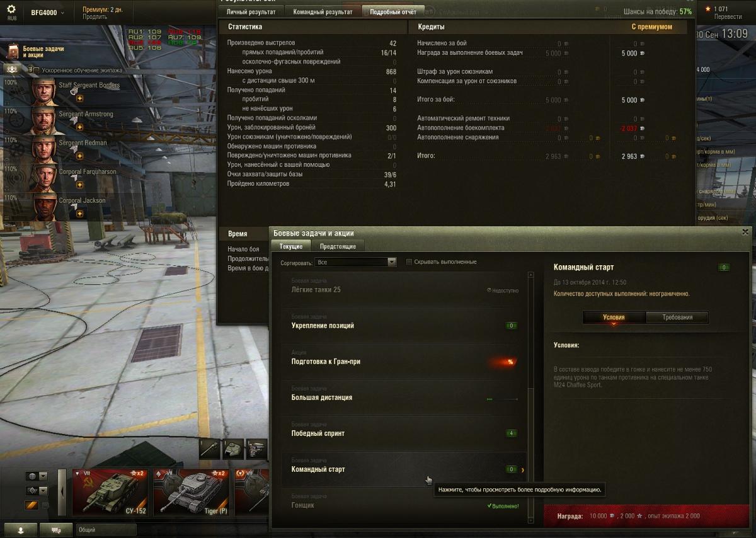Expand the vehicle type filter dropdown
Viewport: 756px width, 538px height.
[43, 491]
